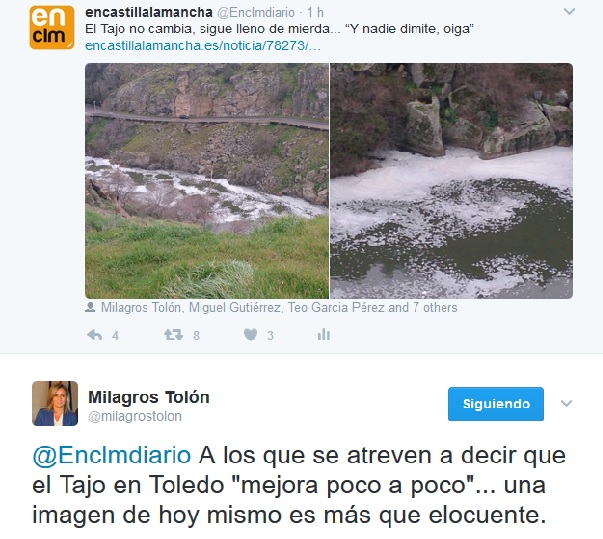Viewport: 603px width, 539px height.
Task: Retweet the encastillalamancha tweet
Action: pyautogui.click(x=173, y=334)
